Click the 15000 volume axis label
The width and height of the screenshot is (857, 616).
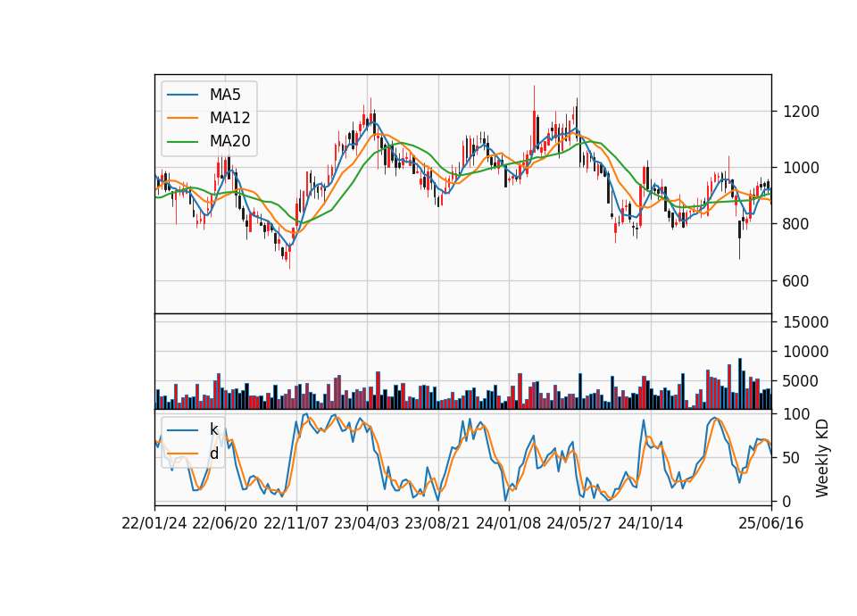pyautogui.click(x=805, y=322)
